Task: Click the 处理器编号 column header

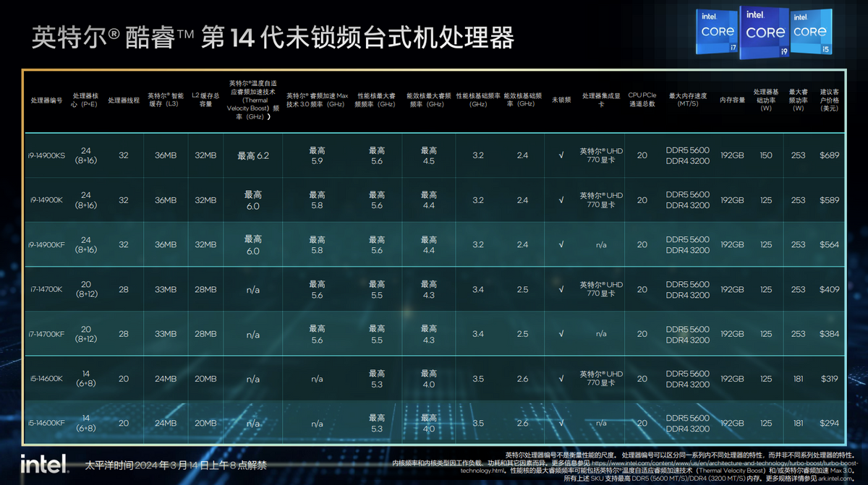Action: [x=47, y=100]
